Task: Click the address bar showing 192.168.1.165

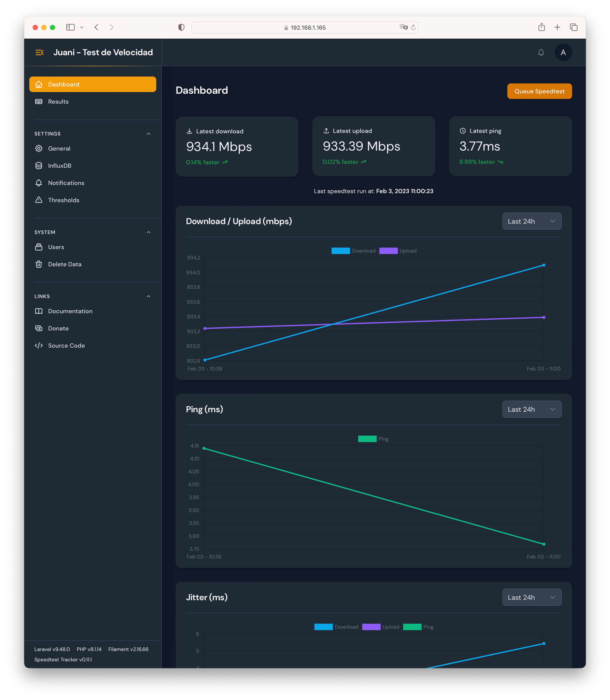Action: pyautogui.click(x=305, y=27)
